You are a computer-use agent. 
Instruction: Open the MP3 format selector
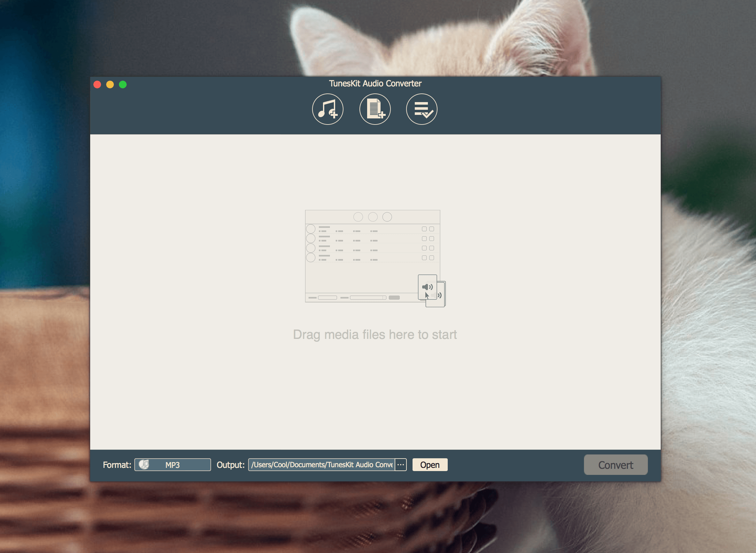[x=173, y=465]
